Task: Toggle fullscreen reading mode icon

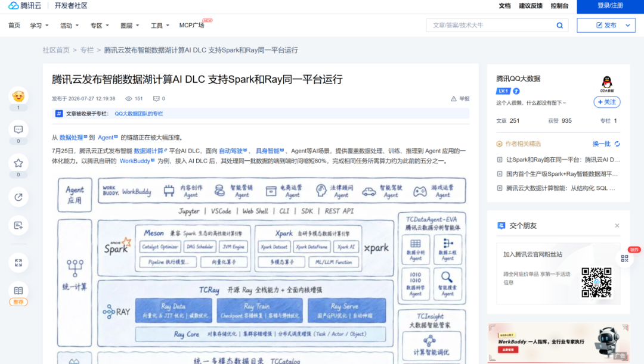Action: point(18,263)
